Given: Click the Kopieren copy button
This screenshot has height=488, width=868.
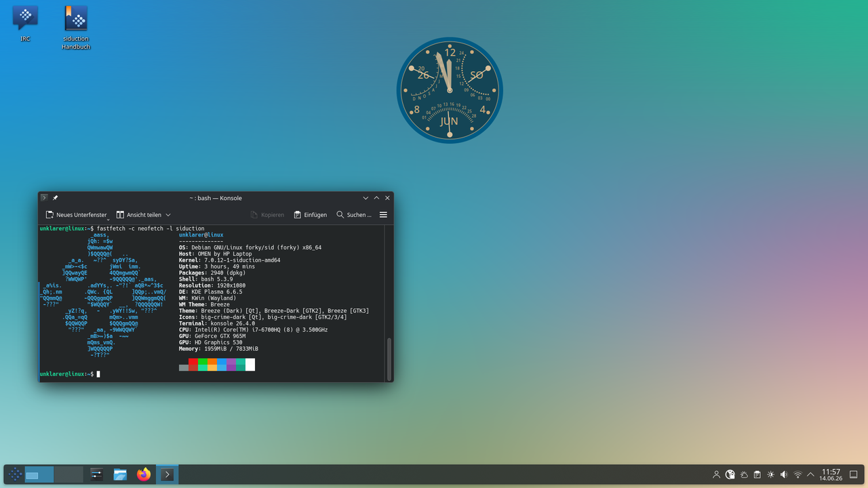Looking at the screenshot, I should tap(267, 215).
